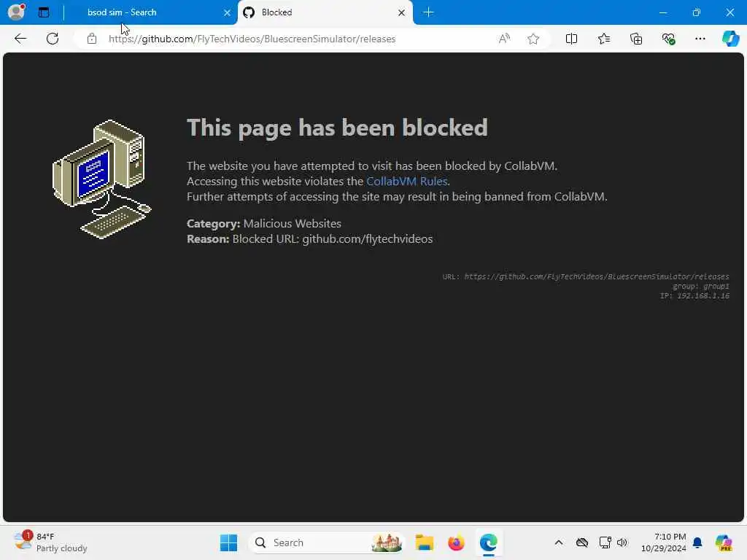Launch Firefox from the taskbar
The width and height of the screenshot is (747, 560).
pos(456,542)
